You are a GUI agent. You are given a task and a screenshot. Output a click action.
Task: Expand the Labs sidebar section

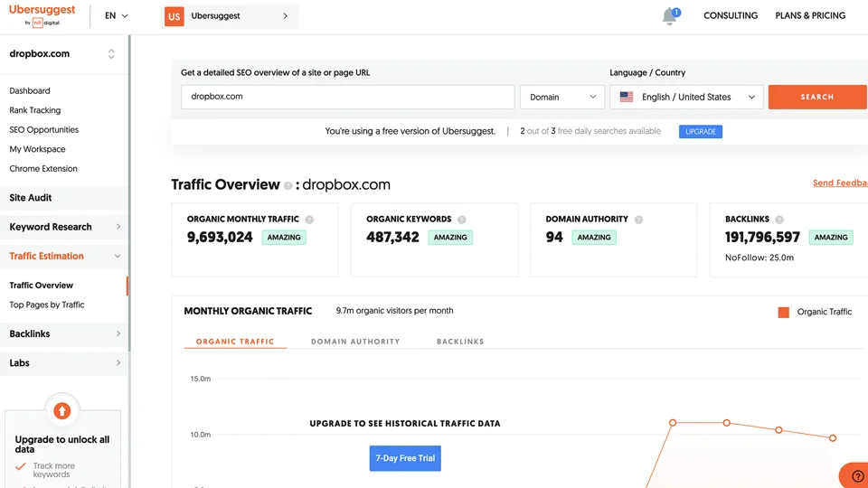[64, 363]
